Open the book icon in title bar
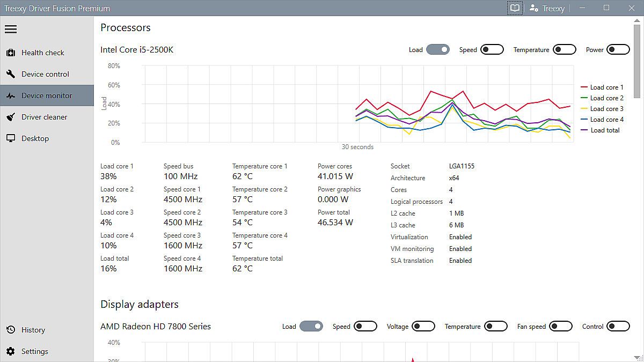Viewport: 644px width, 362px height. [515, 8]
